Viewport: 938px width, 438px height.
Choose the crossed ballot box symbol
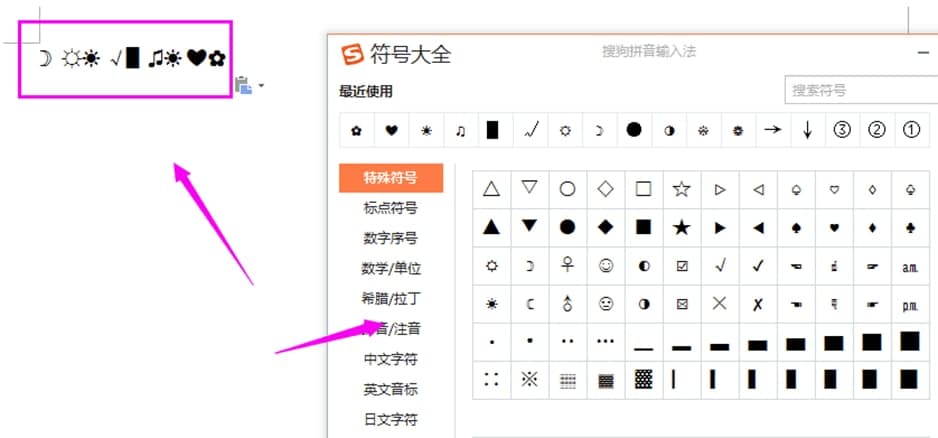[x=681, y=304]
